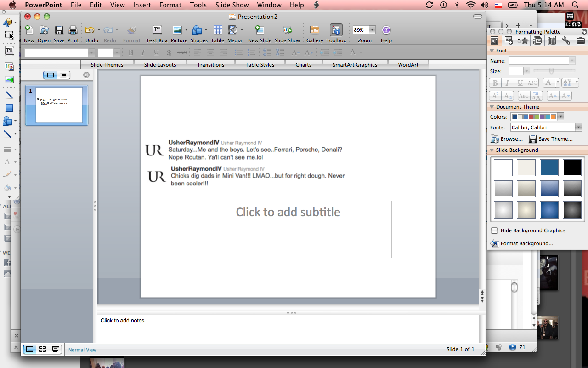Switch to Slide Sorter view button
588x368 pixels.
(x=43, y=350)
